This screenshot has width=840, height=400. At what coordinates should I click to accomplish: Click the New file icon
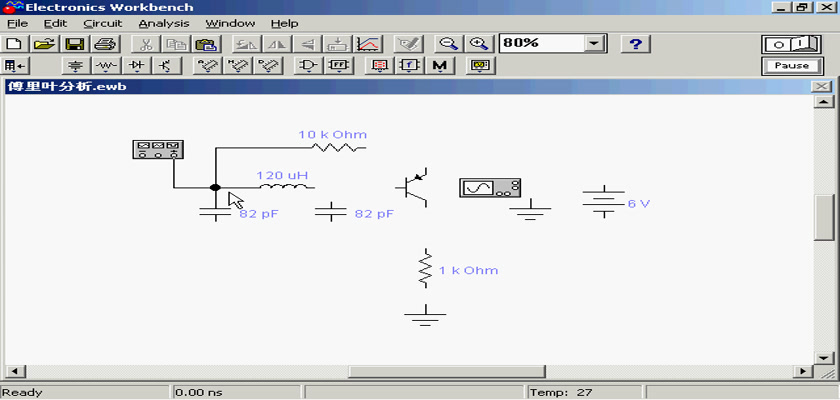pos(15,44)
